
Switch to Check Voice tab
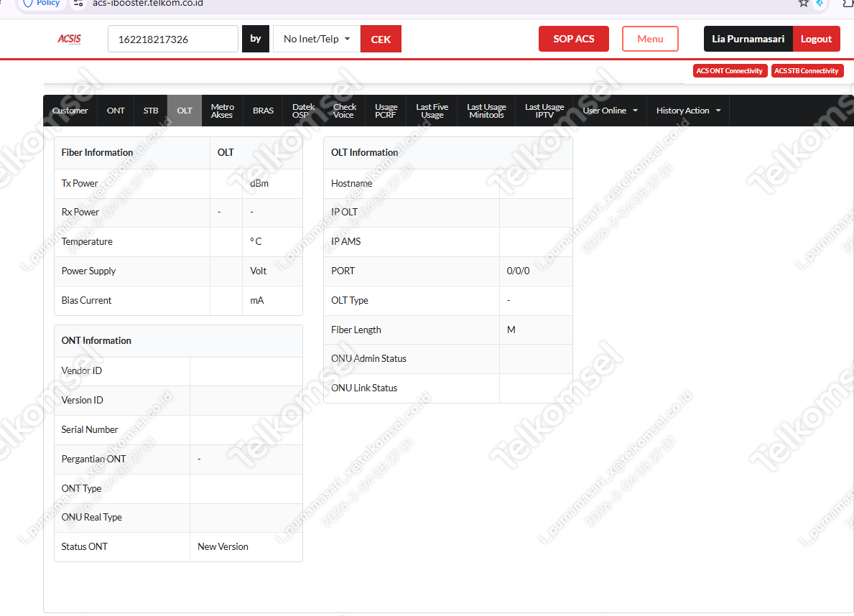coord(345,111)
